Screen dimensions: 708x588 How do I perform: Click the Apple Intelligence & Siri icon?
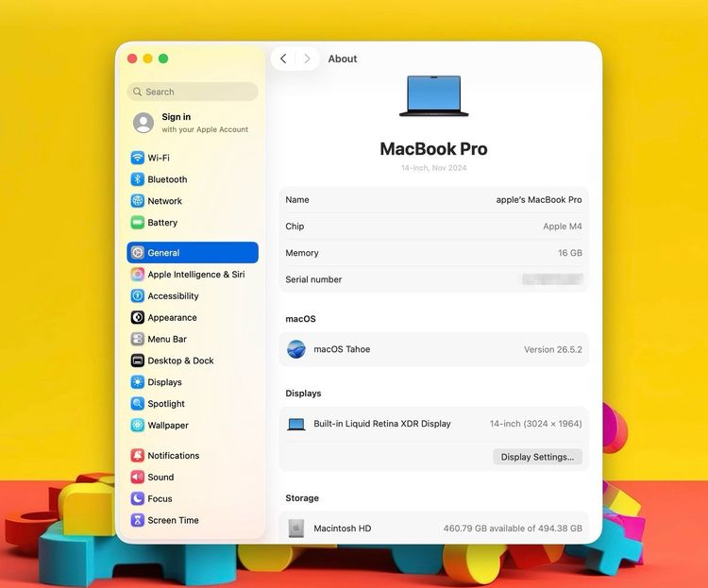click(137, 274)
